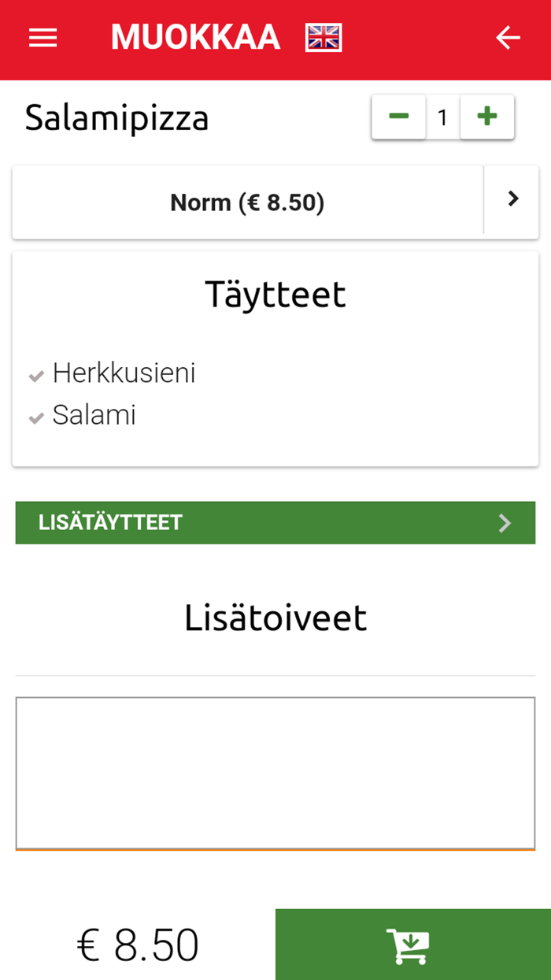551x980 pixels.
Task: Toggle the Herkkusieni topping checkmark
Action: pos(35,376)
